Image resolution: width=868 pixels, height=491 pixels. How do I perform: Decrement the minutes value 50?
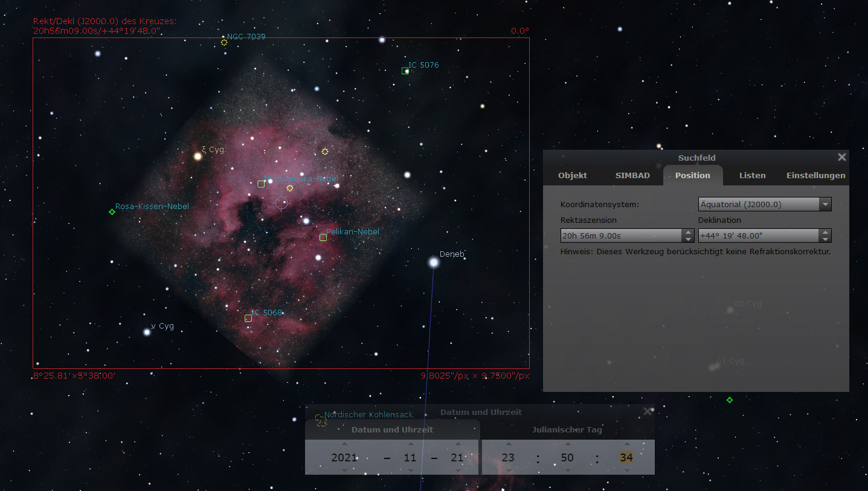click(x=567, y=470)
